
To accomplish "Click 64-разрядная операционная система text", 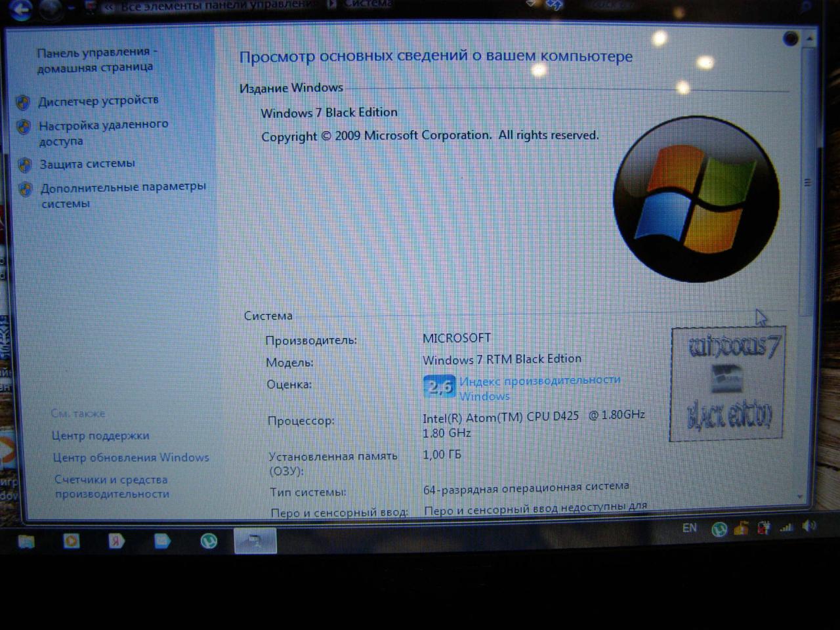I will point(526,488).
